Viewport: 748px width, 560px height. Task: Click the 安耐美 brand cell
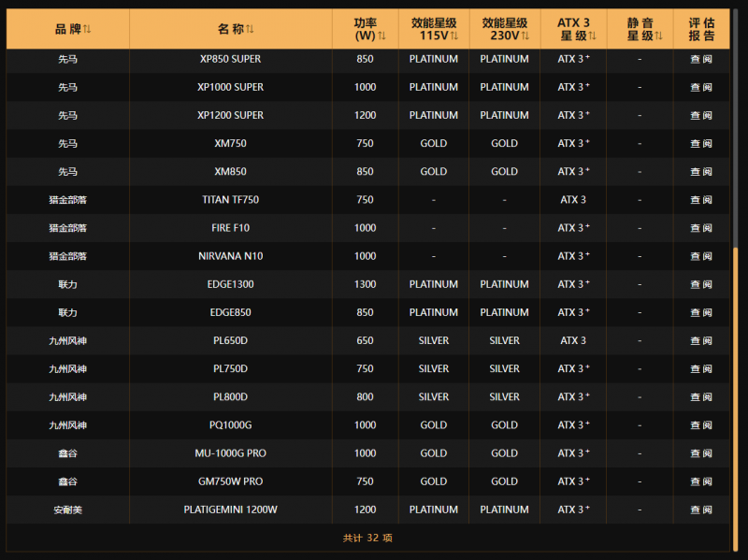tap(67, 510)
